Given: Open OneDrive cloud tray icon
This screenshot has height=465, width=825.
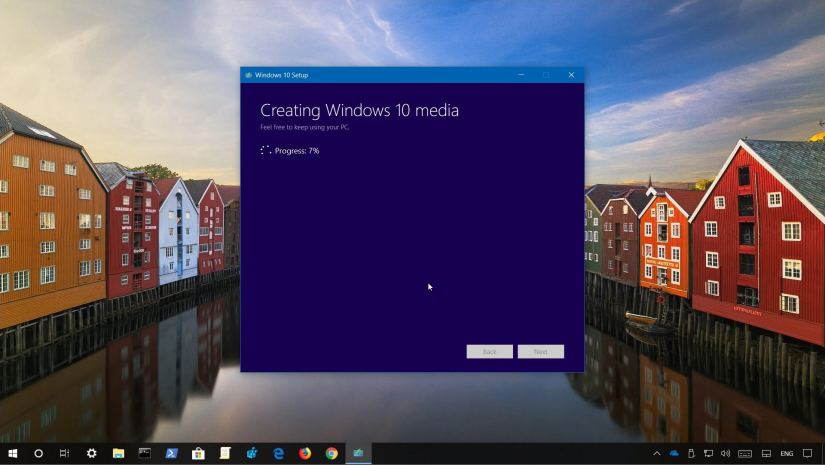Looking at the screenshot, I should 674,453.
